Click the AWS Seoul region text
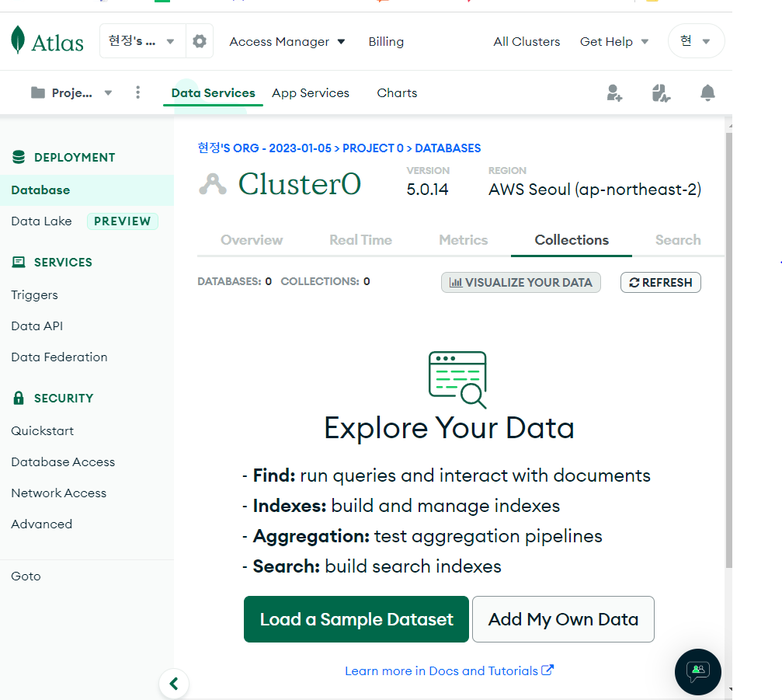The image size is (782, 700). [595, 190]
